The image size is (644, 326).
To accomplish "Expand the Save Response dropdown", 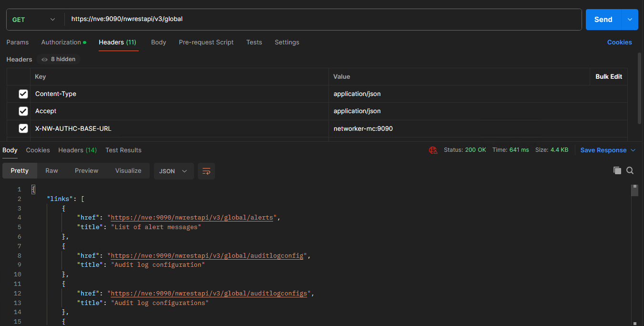I will pyautogui.click(x=633, y=150).
